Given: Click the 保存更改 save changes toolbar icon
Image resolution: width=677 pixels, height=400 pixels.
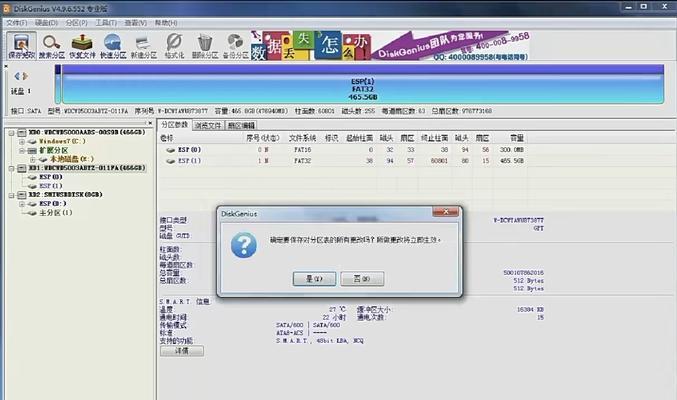Looking at the screenshot, I should (x=21, y=45).
